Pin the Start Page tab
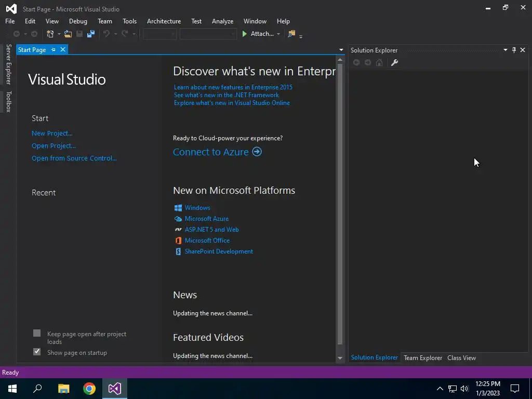This screenshot has height=399, width=532. click(x=54, y=49)
